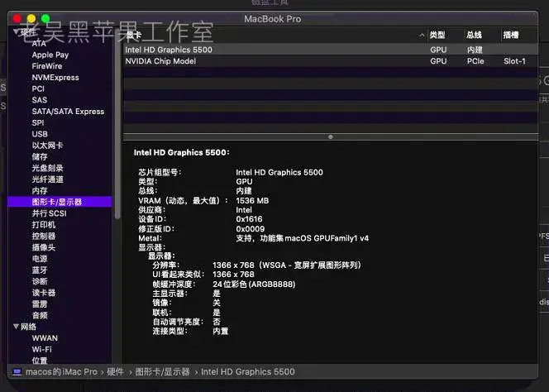Click the Intel HD Graphics 5500 detail heading
This screenshot has height=392, width=549.
[182, 152]
